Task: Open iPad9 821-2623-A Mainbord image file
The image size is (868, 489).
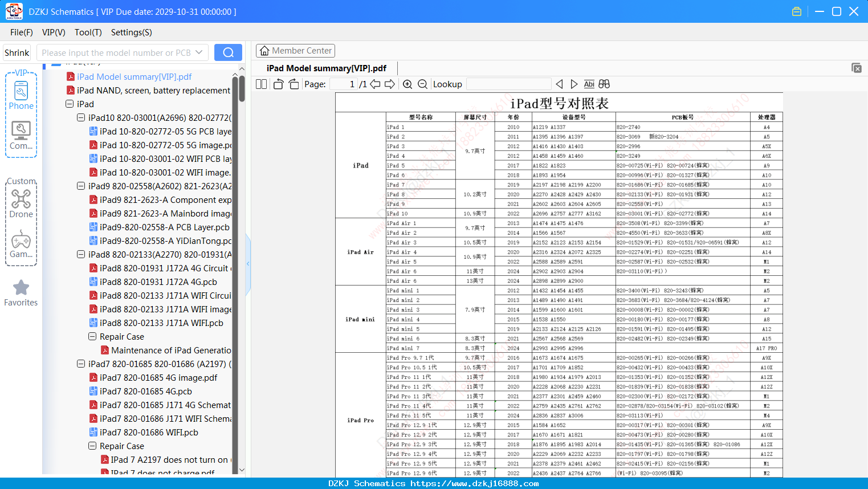Action: (166, 214)
